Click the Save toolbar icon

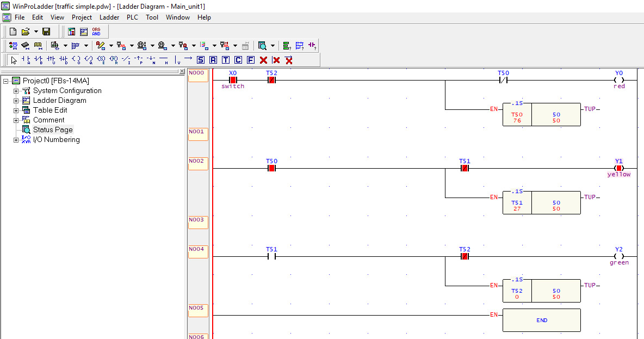click(x=46, y=31)
